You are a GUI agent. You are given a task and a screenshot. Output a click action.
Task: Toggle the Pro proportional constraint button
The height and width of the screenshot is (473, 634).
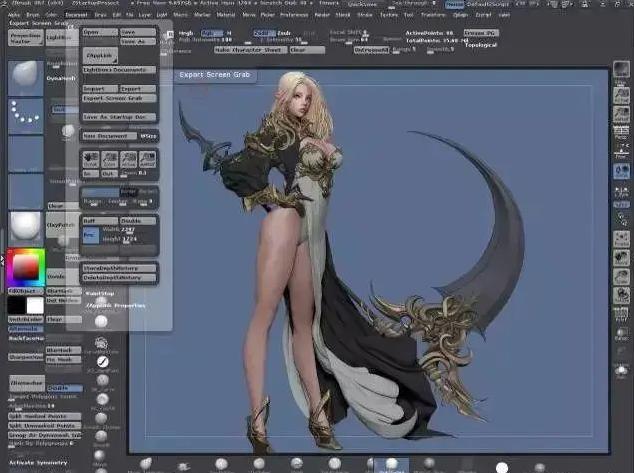91,235
